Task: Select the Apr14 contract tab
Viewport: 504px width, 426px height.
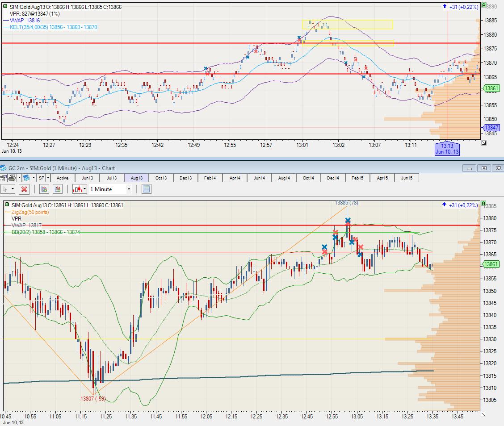Action: pos(235,178)
